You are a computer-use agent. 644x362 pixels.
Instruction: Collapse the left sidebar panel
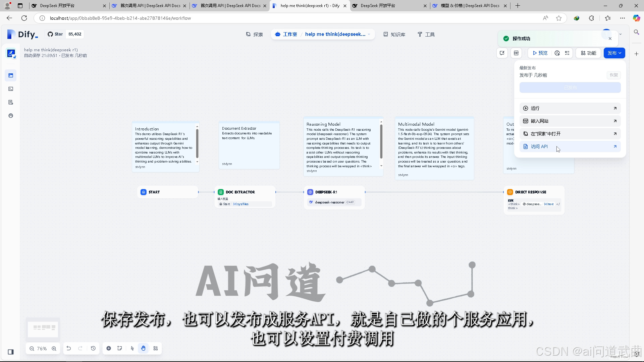pyautogui.click(x=10, y=352)
